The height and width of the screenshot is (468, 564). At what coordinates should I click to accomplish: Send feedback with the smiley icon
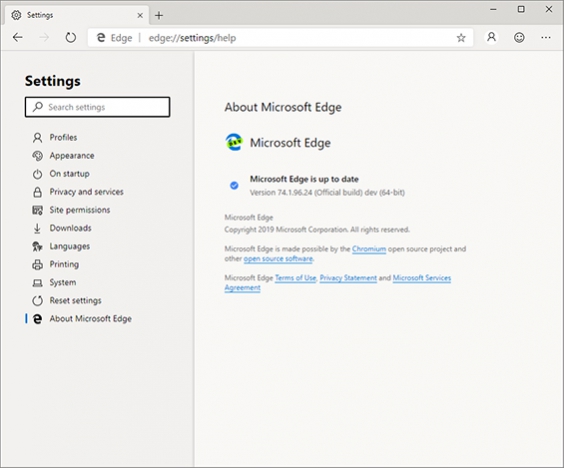519,37
